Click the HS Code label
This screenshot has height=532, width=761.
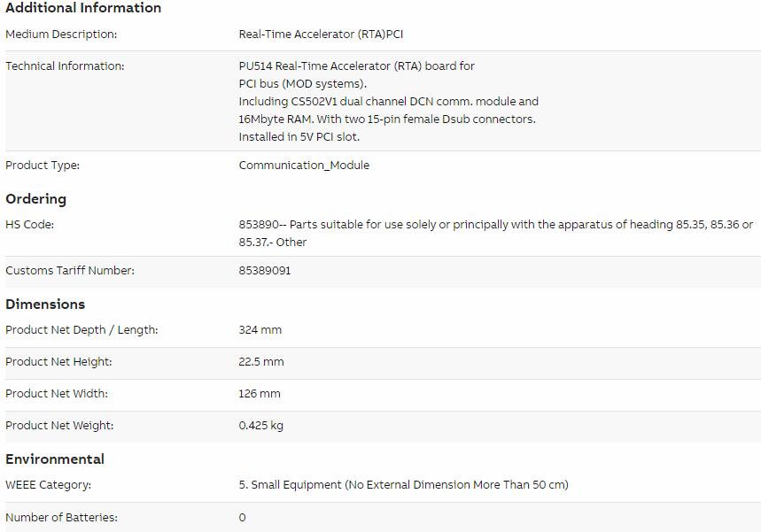click(29, 225)
